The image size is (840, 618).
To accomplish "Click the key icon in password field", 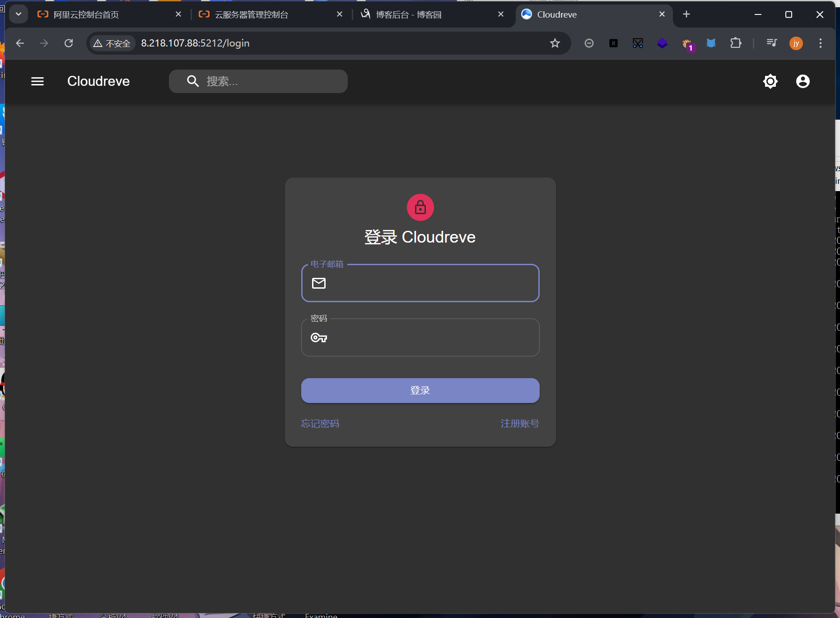I will 319,337.
